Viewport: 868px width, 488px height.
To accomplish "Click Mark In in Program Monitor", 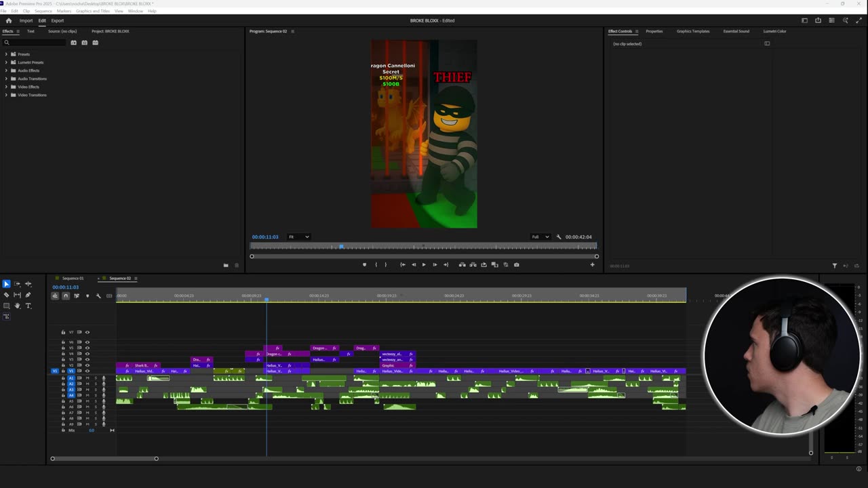I will click(376, 265).
